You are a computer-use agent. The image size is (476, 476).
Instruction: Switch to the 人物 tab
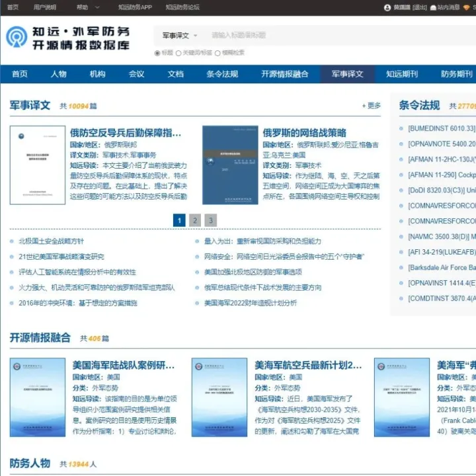[x=59, y=74]
